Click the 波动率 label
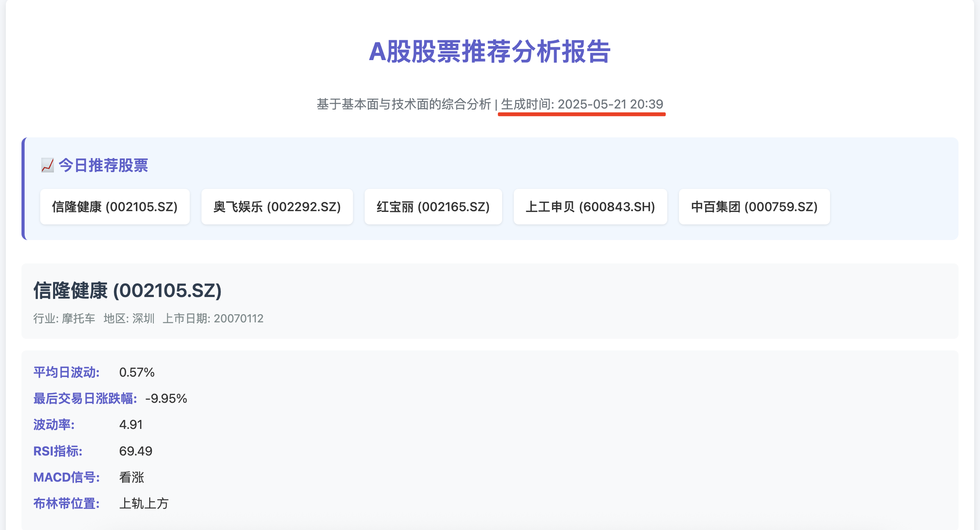The width and height of the screenshot is (980, 530). [x=54, y=425]
